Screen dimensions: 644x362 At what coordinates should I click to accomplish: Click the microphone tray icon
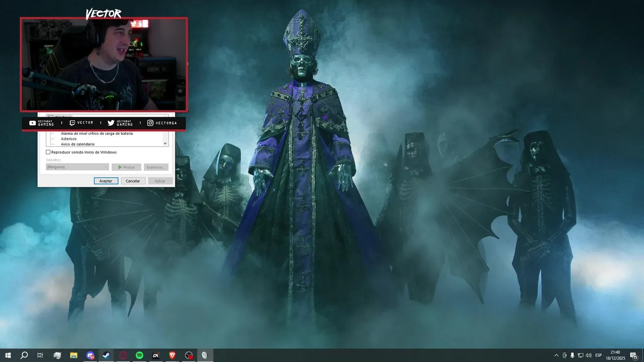point(573,355)
